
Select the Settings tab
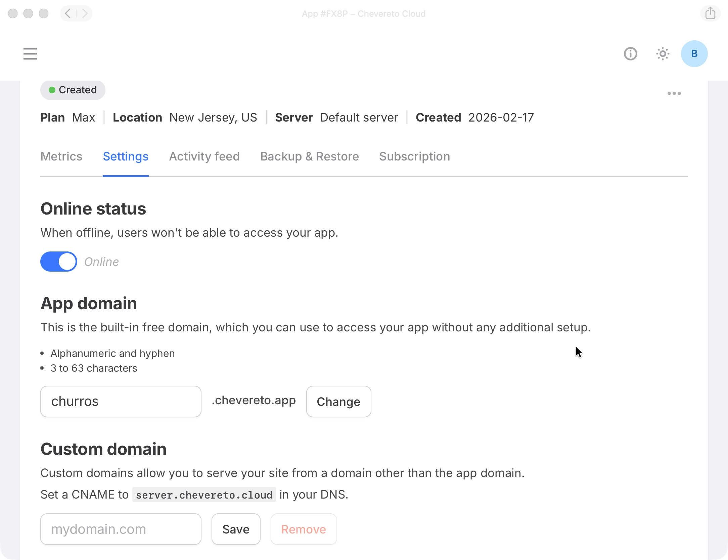(126, 156)
